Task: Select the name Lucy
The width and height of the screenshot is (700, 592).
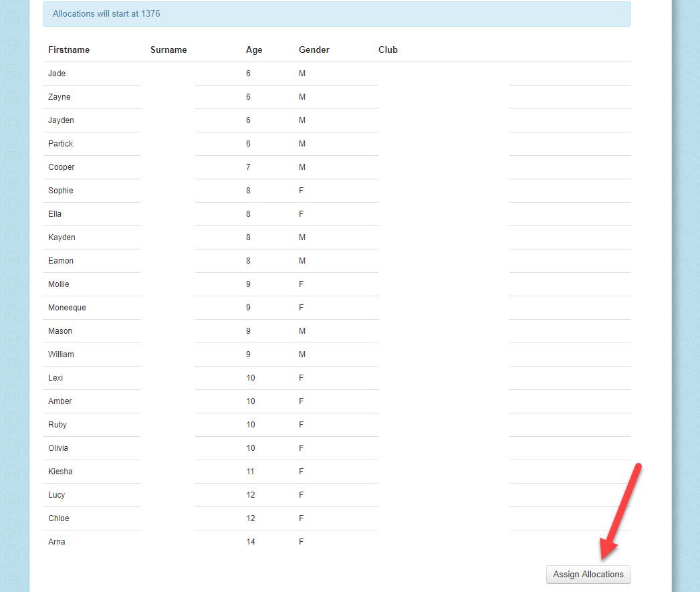Action: pyautogui.click(x=57, y=494)
